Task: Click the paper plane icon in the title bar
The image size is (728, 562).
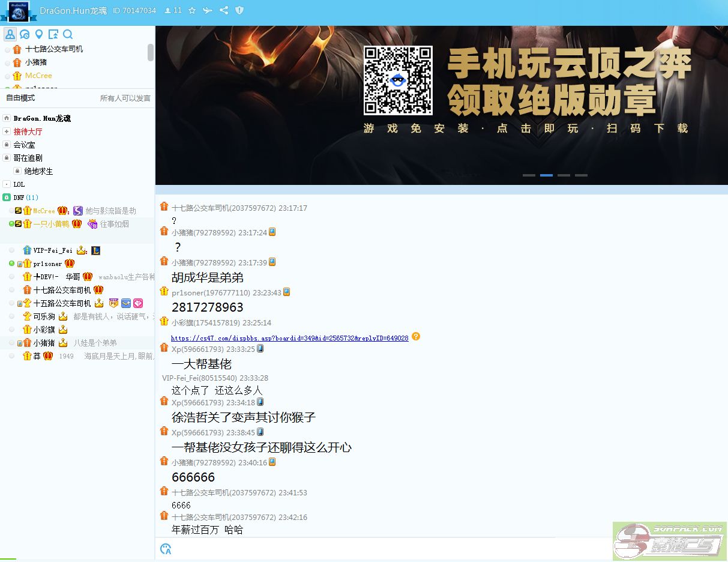Action: [x=207, y=10]
